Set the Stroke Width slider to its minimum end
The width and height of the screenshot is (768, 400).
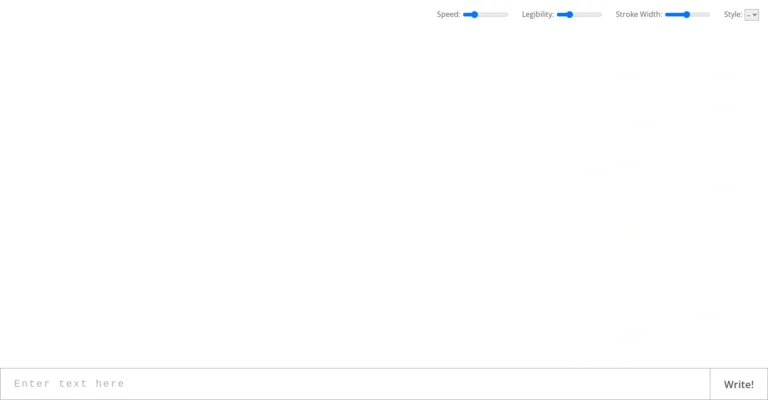tap(666, 15)
